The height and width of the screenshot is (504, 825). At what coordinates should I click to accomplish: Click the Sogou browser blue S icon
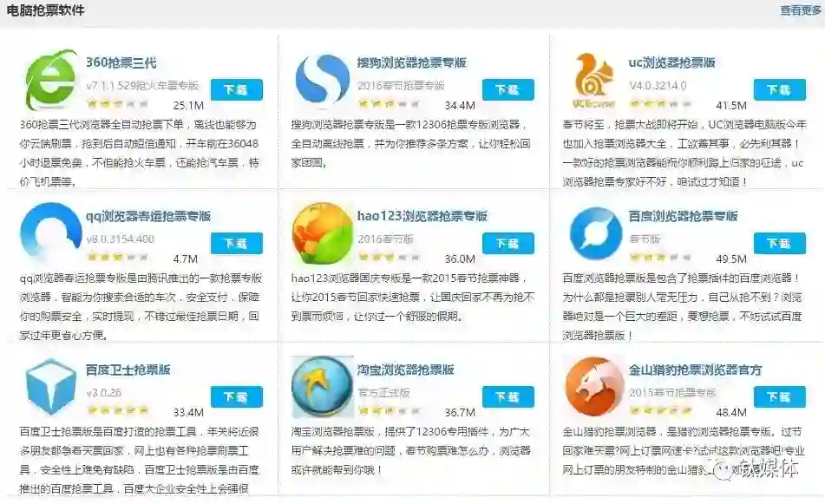323,81
